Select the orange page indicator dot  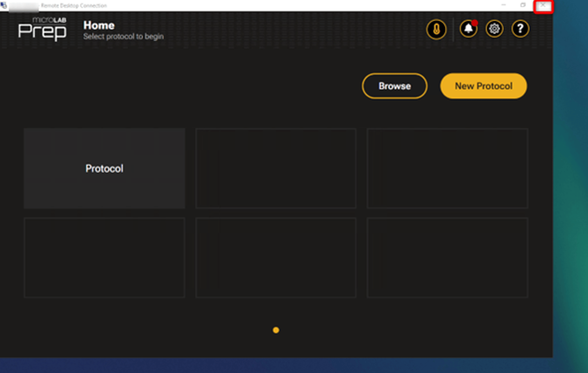click(276, 330)
